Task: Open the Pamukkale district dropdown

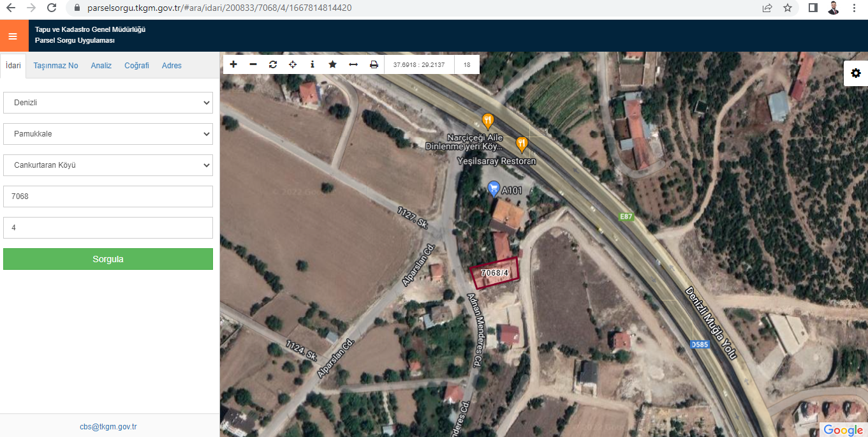Action: 108,134
